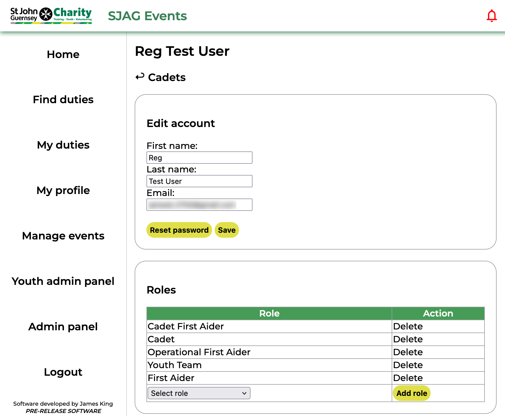The height and width of the screenshot is (420, 505).
Task: Delete the Cadet First Aider role
Action: pyautogui.click(x=408, y=326)
